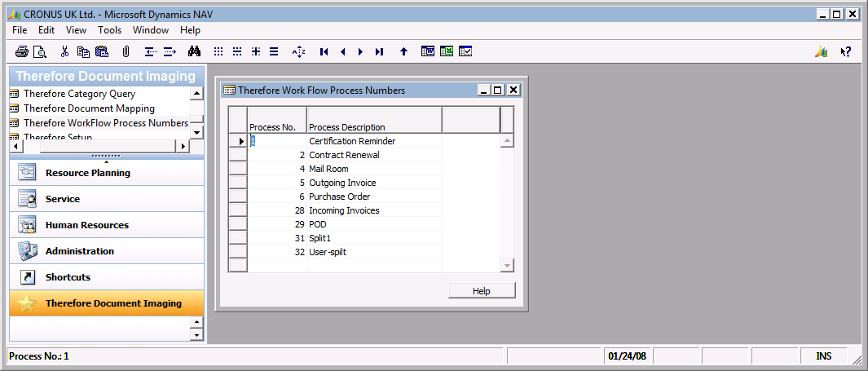
Task: Click the Process No. column header
Action: tap(277, 120)
